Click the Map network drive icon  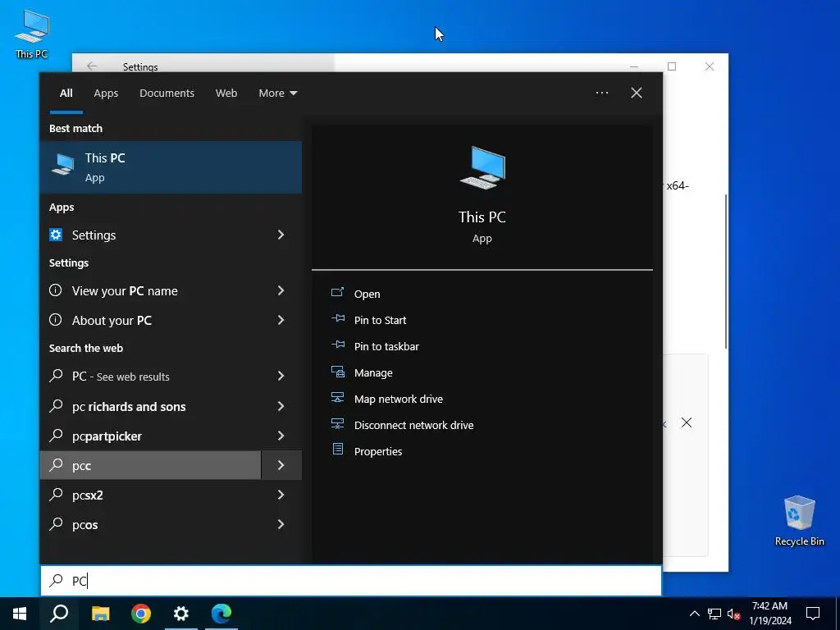337,398
